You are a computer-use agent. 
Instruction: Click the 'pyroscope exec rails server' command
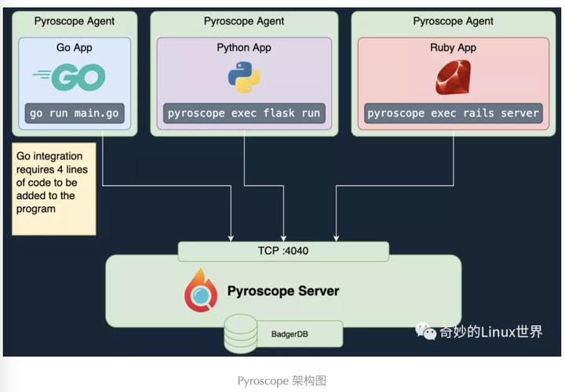(x=453, y=114)
